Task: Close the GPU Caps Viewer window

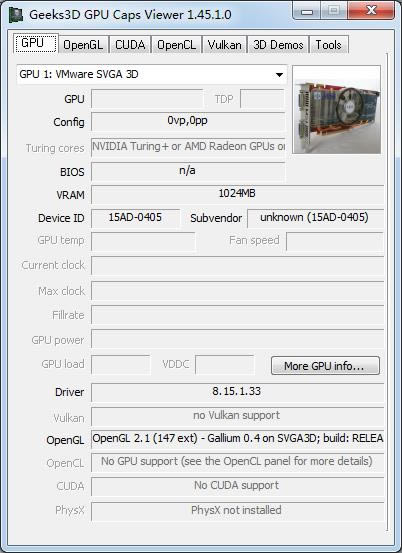Action: [x=371, y=11]
